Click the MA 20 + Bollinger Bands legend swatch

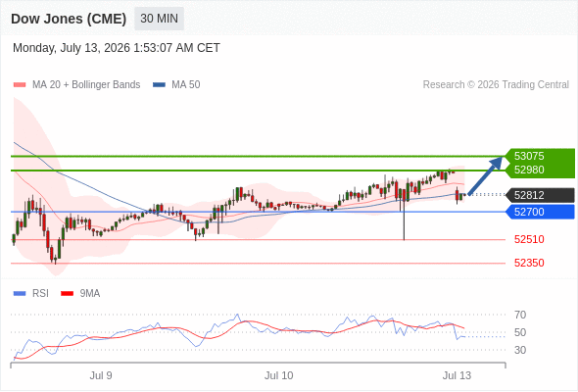[x=20, y=85]
